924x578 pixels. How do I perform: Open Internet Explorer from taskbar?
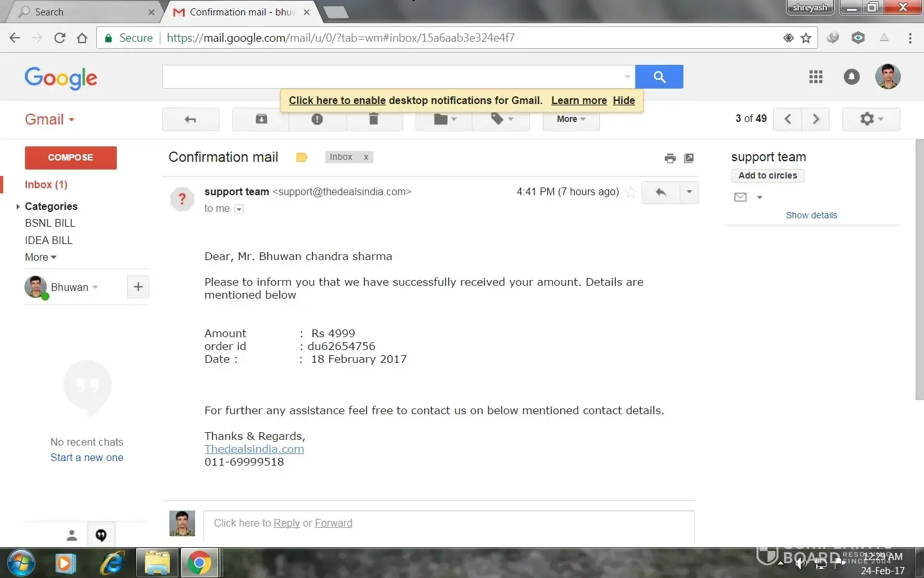112,563
